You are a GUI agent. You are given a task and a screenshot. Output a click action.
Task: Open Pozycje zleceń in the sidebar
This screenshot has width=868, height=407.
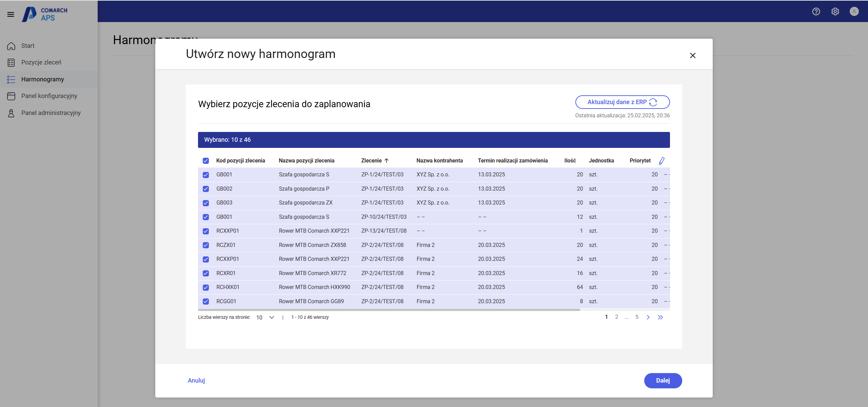tap(41, 62)
